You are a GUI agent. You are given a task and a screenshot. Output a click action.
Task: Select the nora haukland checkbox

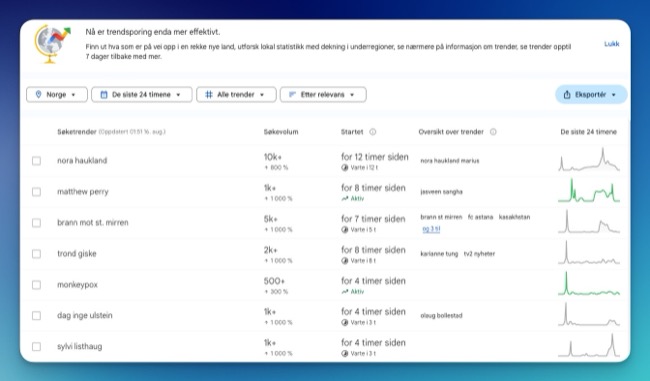36,160
